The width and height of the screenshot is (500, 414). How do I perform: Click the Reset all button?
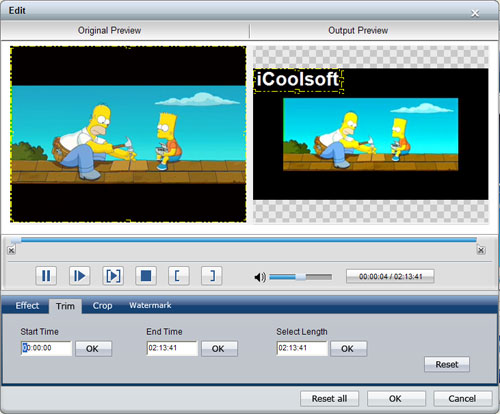click(329, 399)
